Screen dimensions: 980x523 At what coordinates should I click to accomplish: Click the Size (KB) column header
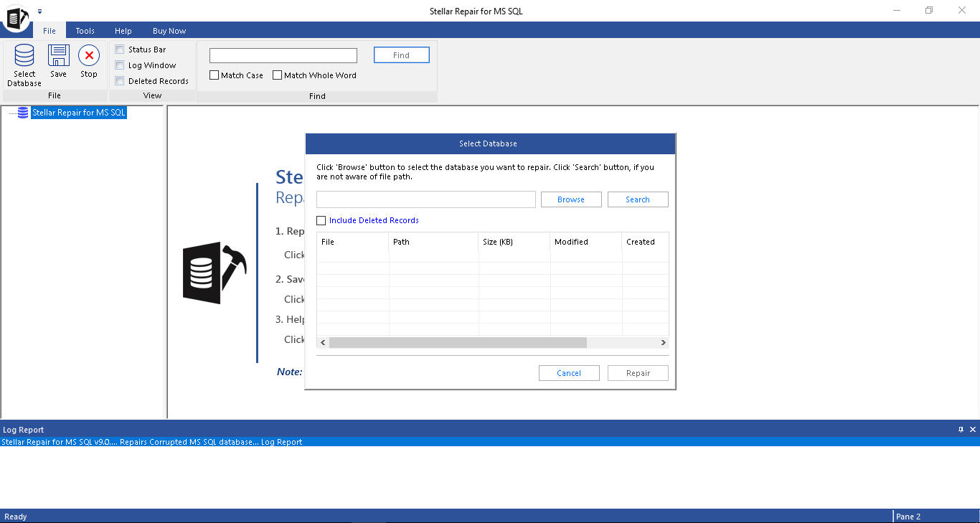[x=514, y=242]
